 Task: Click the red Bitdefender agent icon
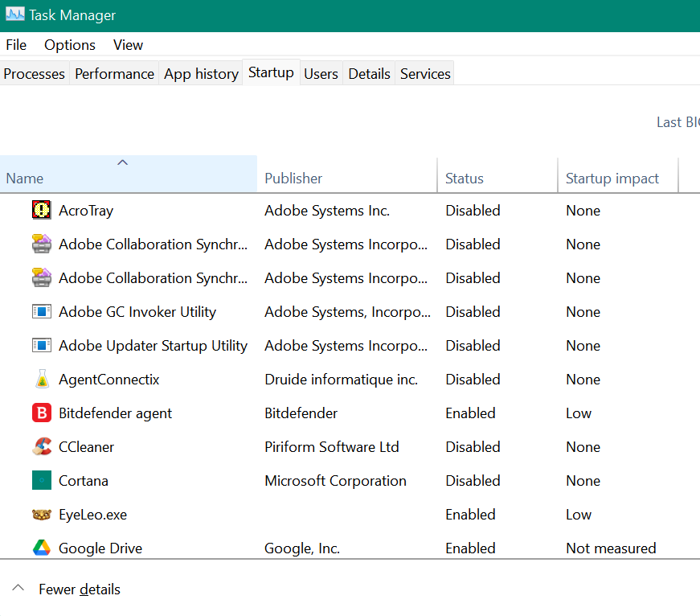pos(42,413)
